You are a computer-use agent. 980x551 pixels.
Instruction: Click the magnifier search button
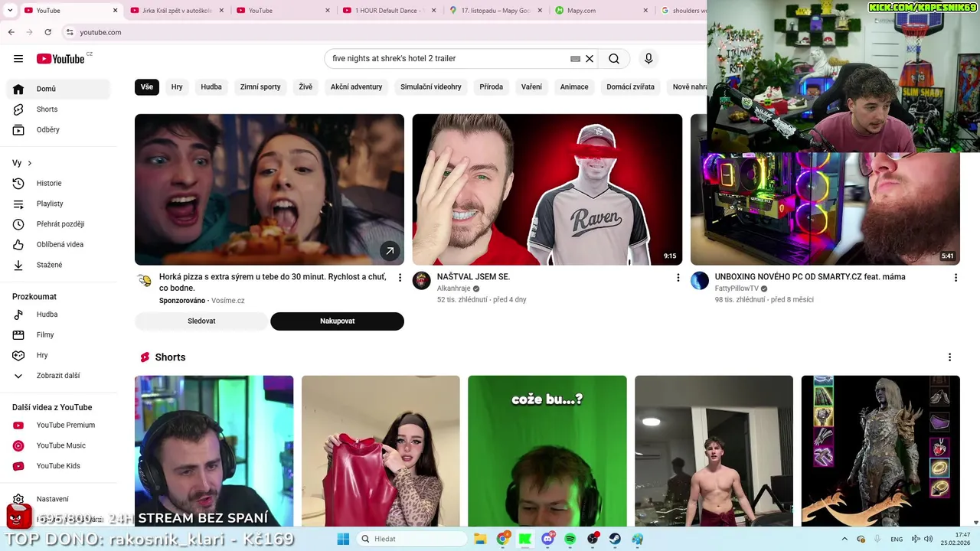click(x=614, y=59)
